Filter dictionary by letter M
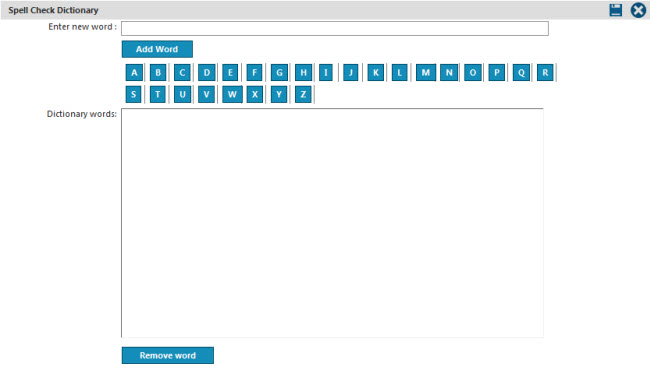Viewport: 650px width, 377px height. [426, 73]
